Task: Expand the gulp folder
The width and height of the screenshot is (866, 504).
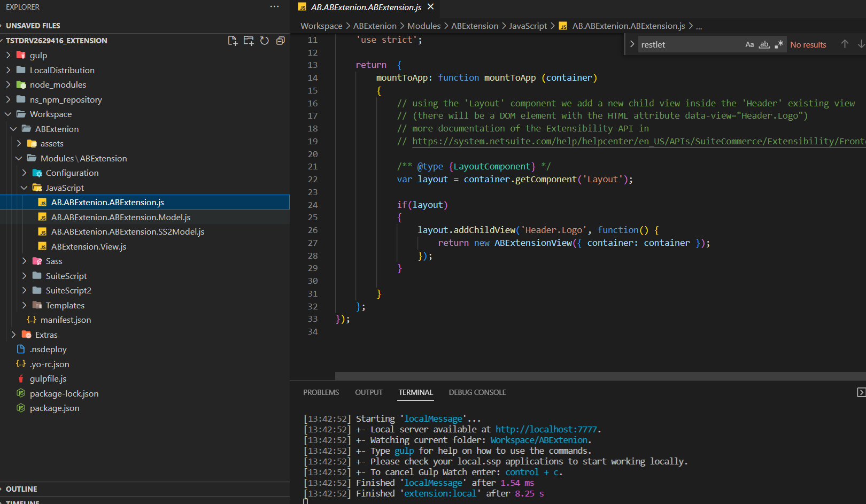Action: (8, 55)
